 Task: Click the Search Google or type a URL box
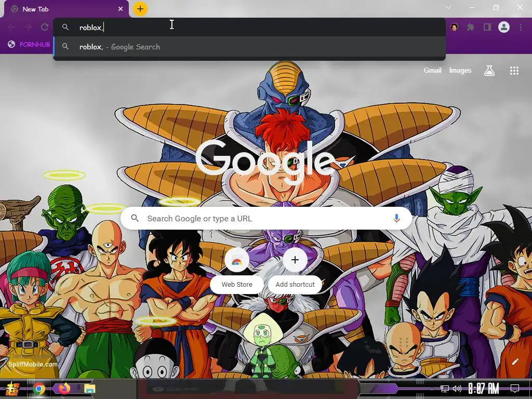267,218
